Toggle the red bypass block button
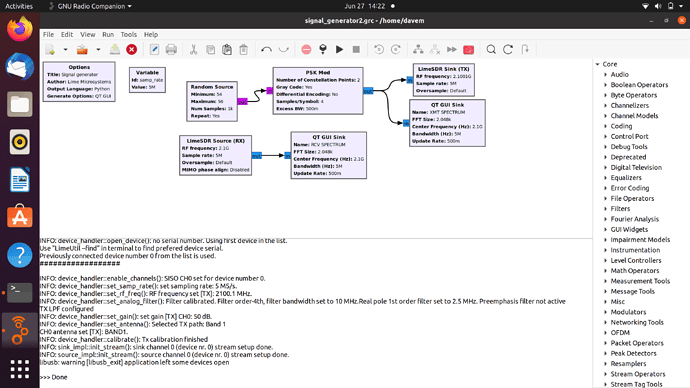Viewport: 690px width, 388px height. (x=469, y=49)
